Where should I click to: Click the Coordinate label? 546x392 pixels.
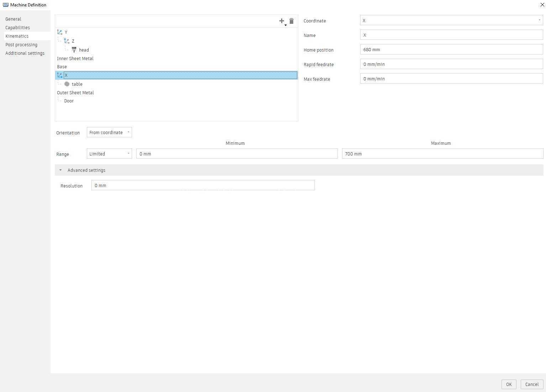[315, 21]
